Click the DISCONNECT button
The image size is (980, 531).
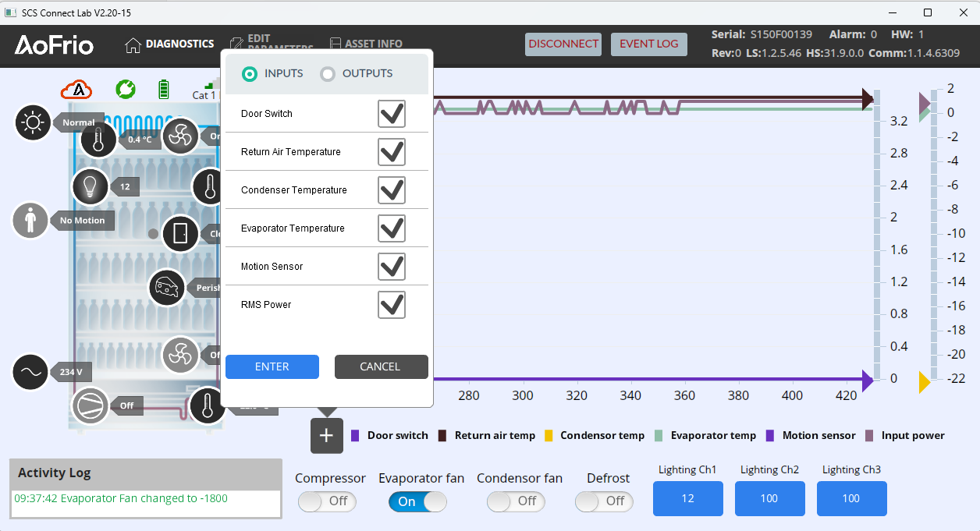[x=563, y=44]
